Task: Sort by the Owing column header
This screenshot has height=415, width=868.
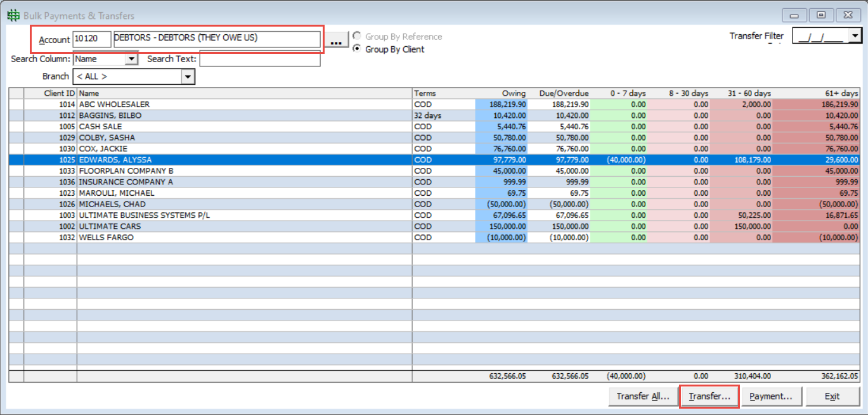Action: (501, 93)
